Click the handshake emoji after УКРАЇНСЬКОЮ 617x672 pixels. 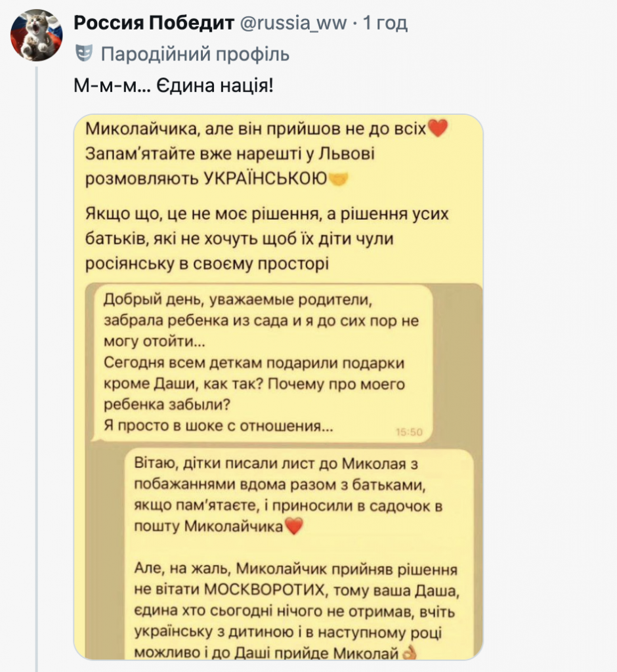(337, 178)
